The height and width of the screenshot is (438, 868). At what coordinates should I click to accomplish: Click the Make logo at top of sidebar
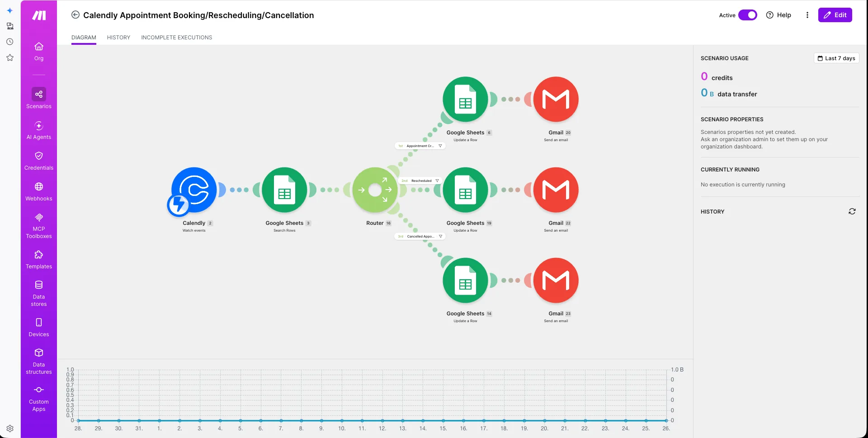click(x=39, y=15)
